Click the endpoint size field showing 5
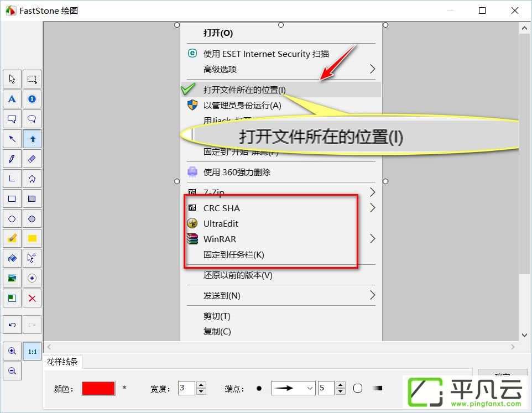 pos(326,388)
